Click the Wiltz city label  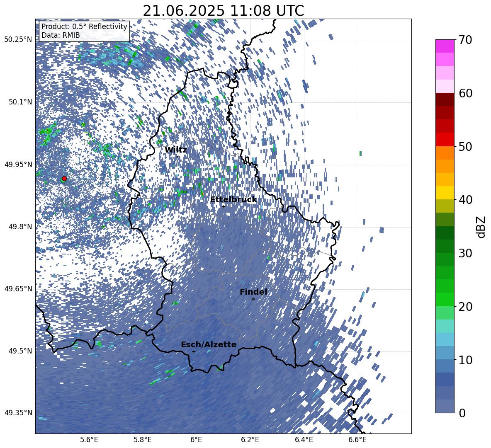(176, 150)
